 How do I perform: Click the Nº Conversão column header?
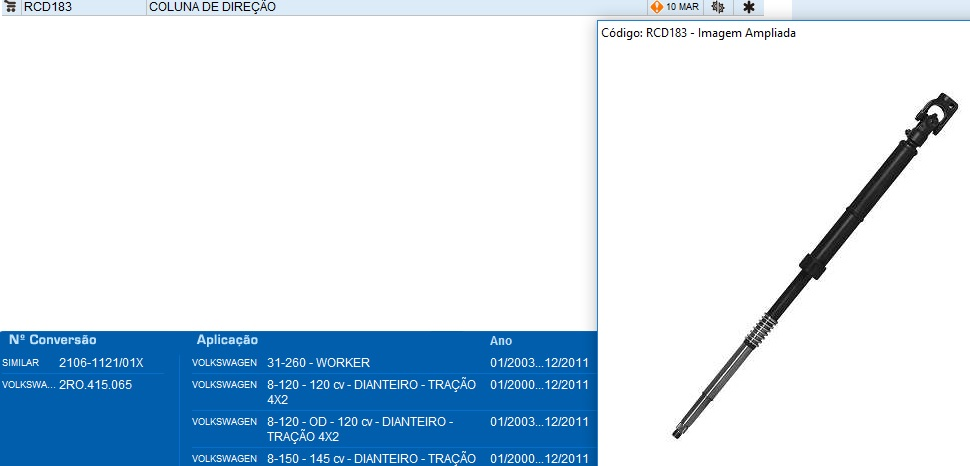pyautogui.click(x=53, y=340)
